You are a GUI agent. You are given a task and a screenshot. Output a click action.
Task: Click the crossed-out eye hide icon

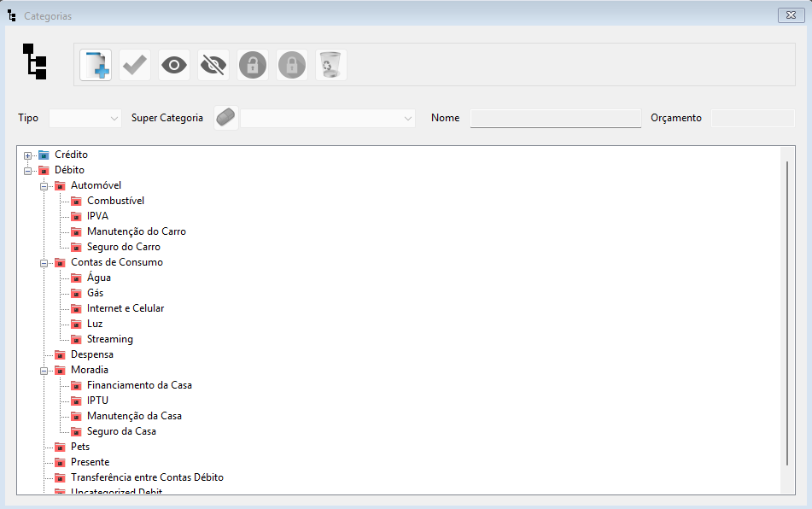coord(213,65)
